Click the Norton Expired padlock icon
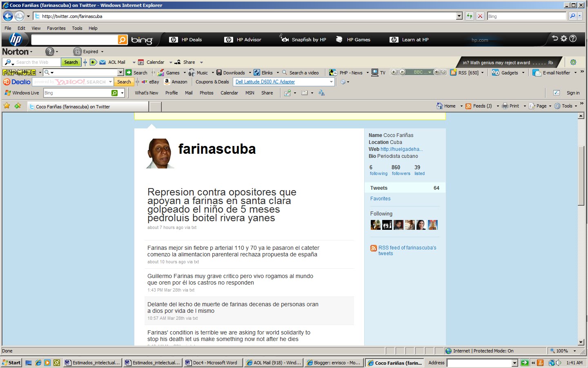The image size is (588, 368). click(x=77, y=52)
